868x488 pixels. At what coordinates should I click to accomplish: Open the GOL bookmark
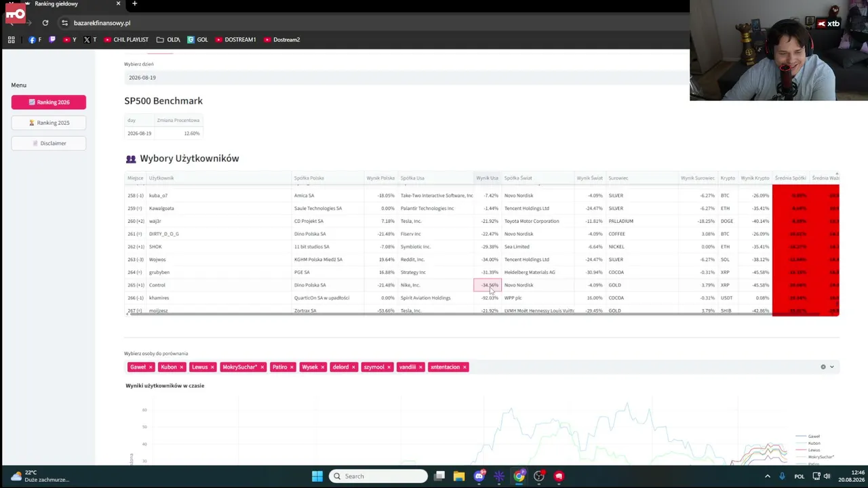click(197, 40)
